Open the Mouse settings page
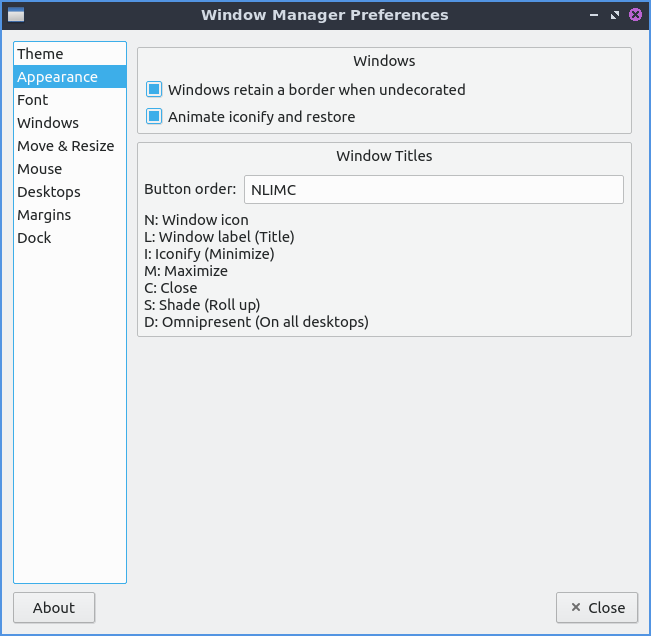Image resolution: width=651 pixels, height=636 pixels. click(x=40, y=169)
